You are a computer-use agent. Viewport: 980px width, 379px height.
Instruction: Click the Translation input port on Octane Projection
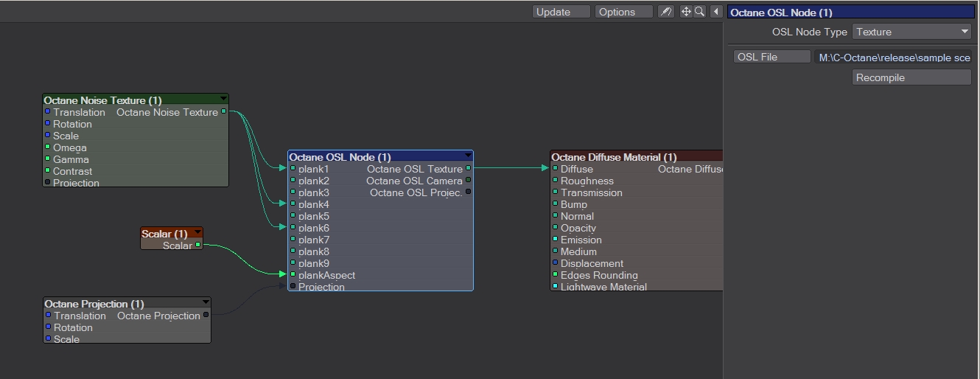pyautogui.click(x=48, y=316)
